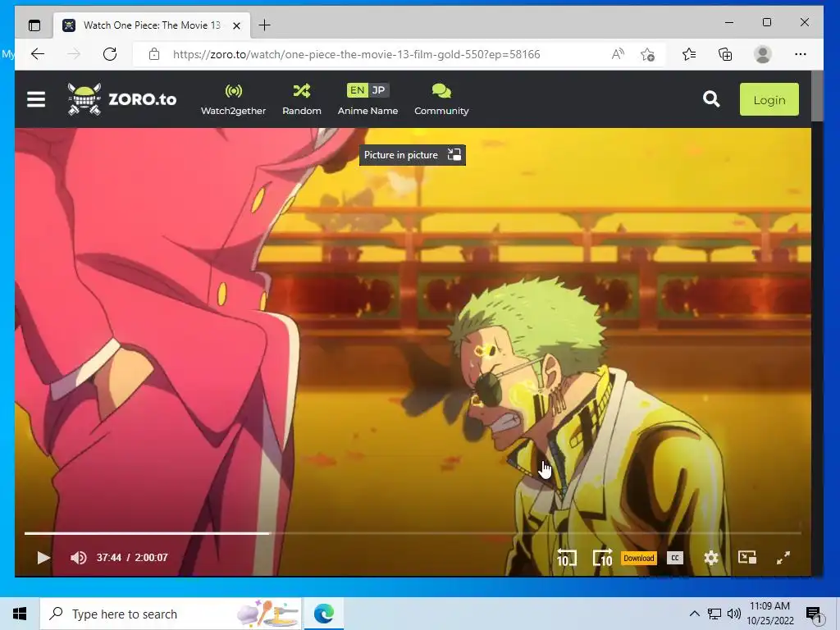Play the video
840x630 pixels.
coord(43,558)
